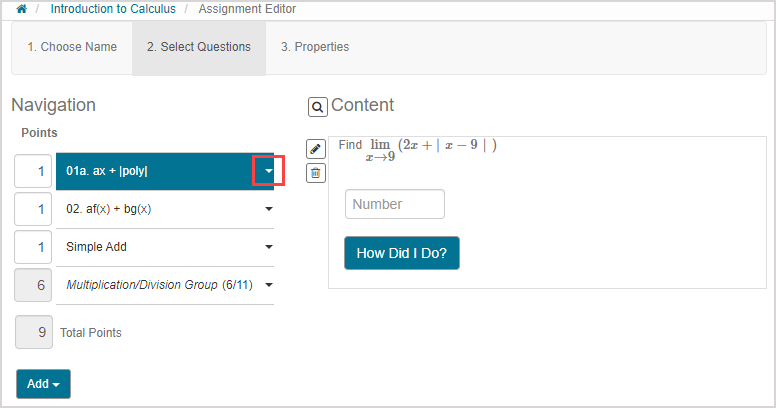Expand the Simple Add question dropdown arrow

268,247
